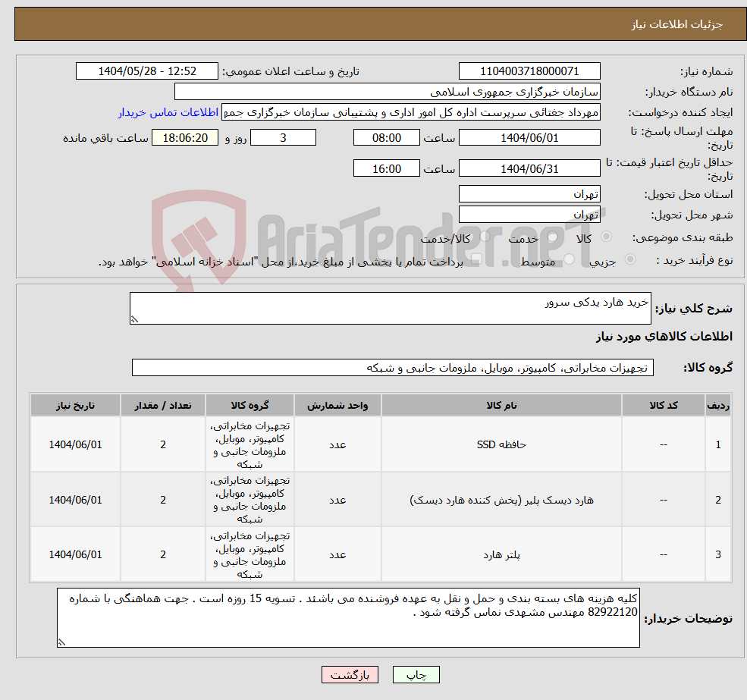This screenshot has width=747, height=700.
Task: Click the 1404/06/01 reply deadline date field
Action: tap(530, 137)
